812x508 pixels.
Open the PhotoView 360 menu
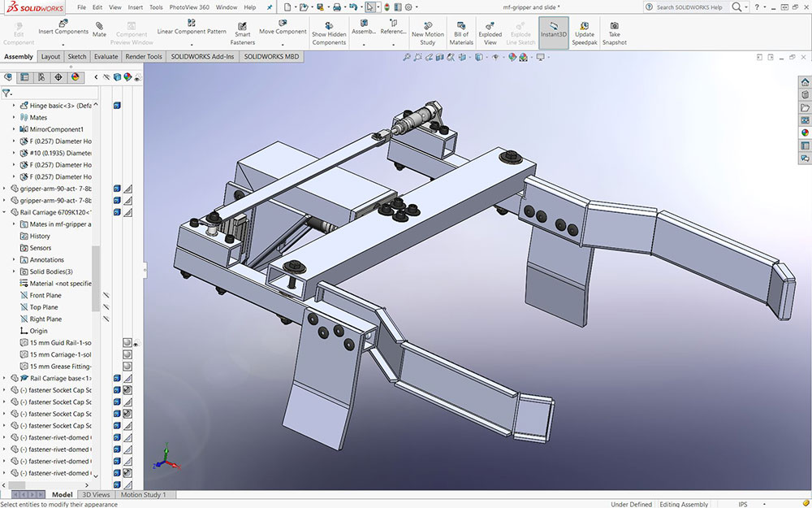click(x=188, y=7)
